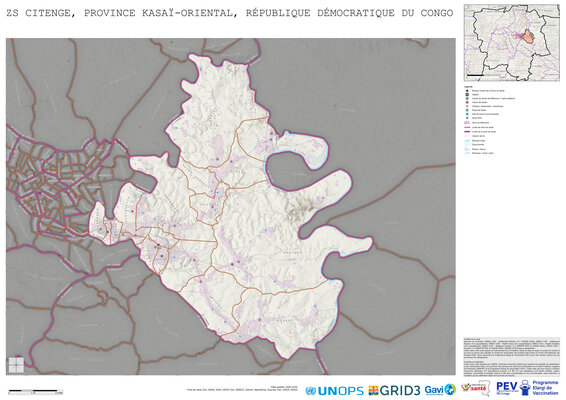The width and height of the screenshot is (566, 400).
Task: Select the top red circle legend symbol
Action: click(467, 91)
